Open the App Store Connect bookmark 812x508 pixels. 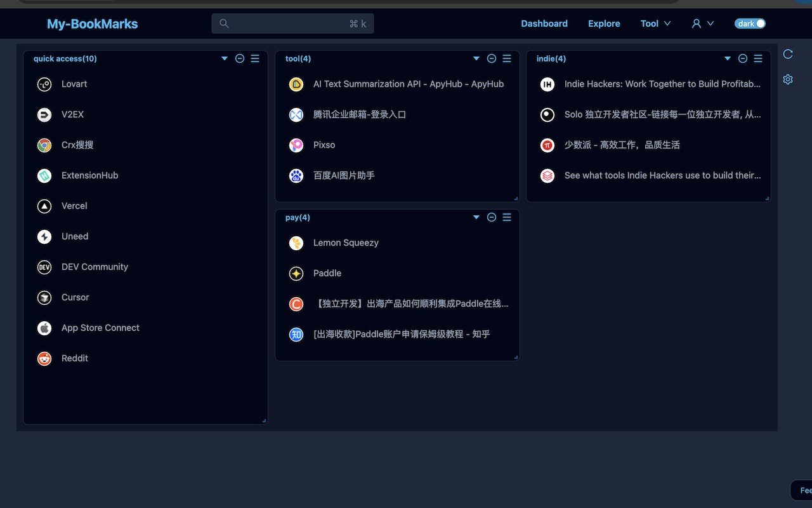coord(100,328)
